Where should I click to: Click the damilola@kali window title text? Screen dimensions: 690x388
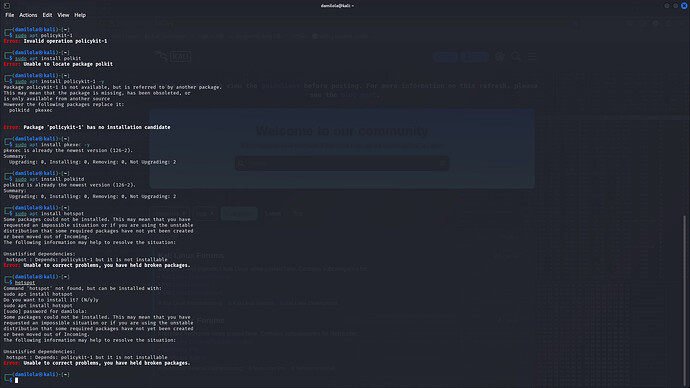pos(337,6)
